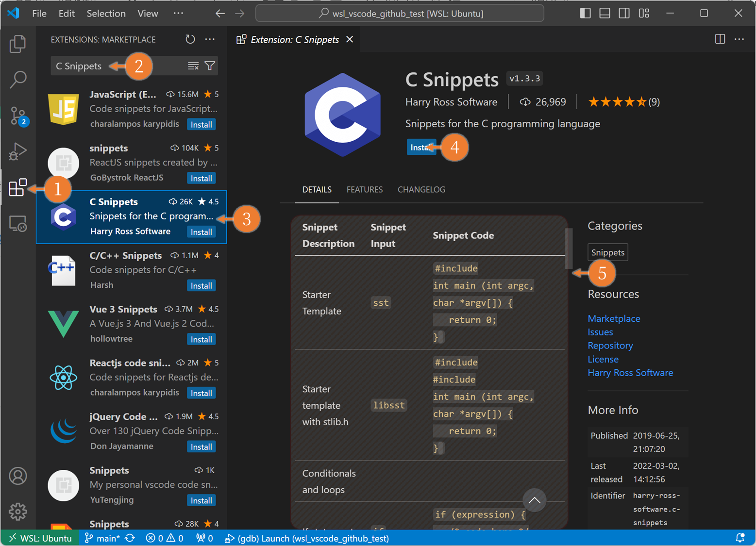Show more menu bar items
756x546 pixels.
point(179,14)
